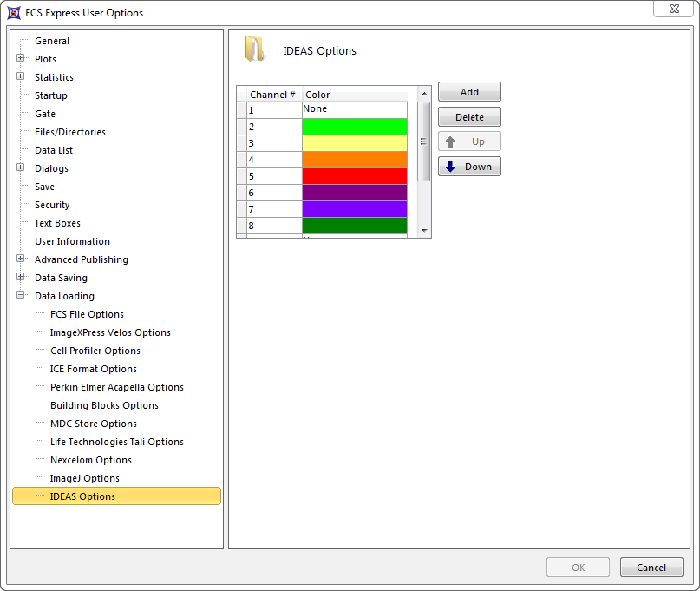Collapse the Data Loading node
Viewport: 700px width, 591px height.
[21, 295]
